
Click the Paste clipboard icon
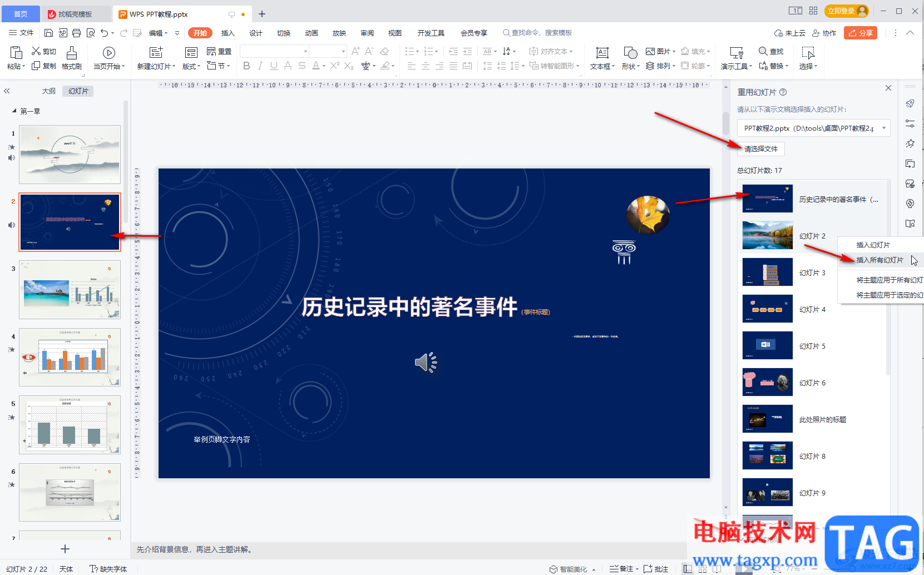16,53
